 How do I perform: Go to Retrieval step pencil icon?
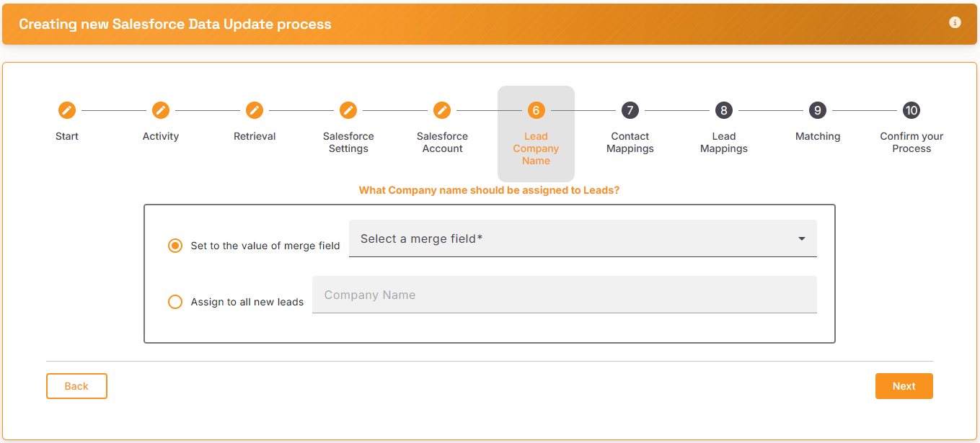click(255, 110)
